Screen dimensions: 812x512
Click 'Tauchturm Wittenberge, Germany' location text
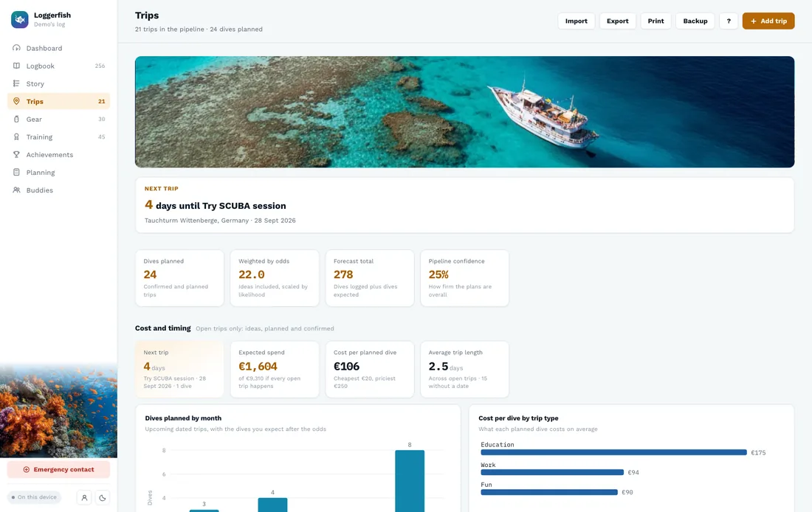click(x=197, y=221)
